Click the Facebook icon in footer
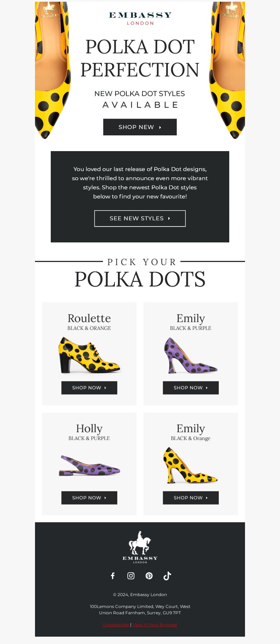The height and width of the screenshot is (644, 280). coord(113,576)
